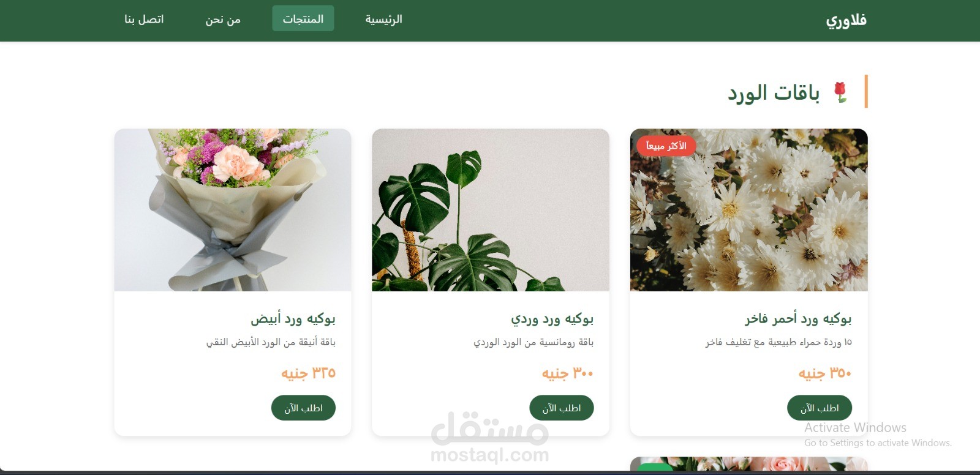Click the باقات الورد section heading
This screenshot has height=475, width=980.
point(774,92)
